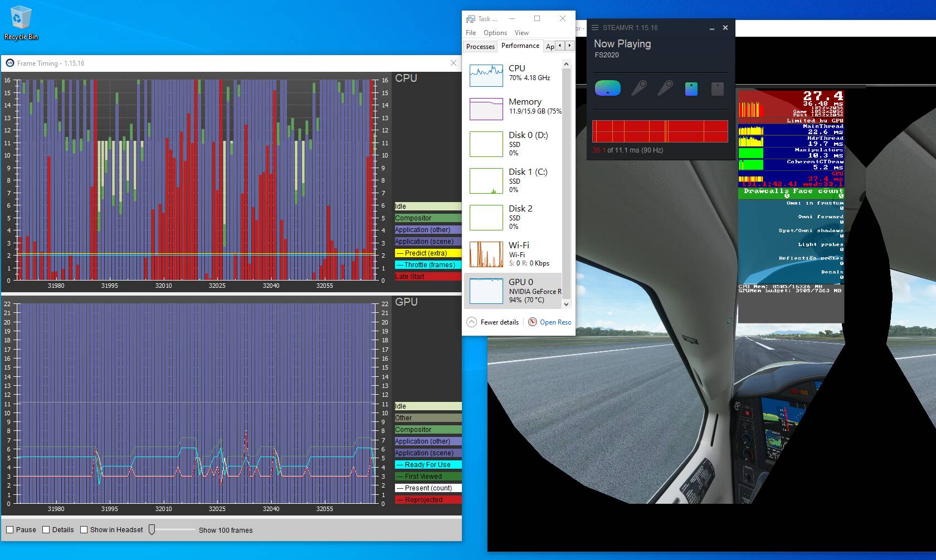This screenshot has width=936, height=560.
Task: Enable the Pause checkbox in Frame Timing
Action: [9, 530]
